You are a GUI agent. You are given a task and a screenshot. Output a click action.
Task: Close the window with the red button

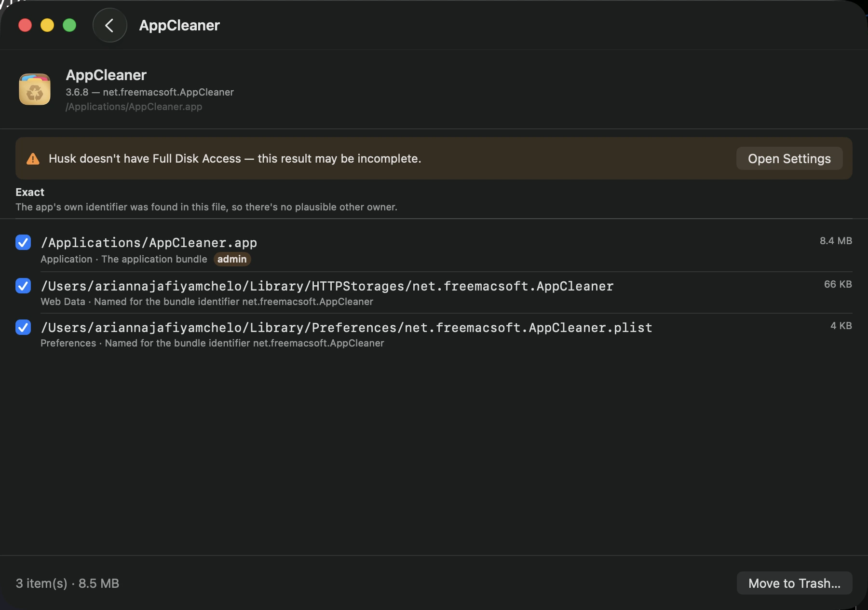coord(25,25)
